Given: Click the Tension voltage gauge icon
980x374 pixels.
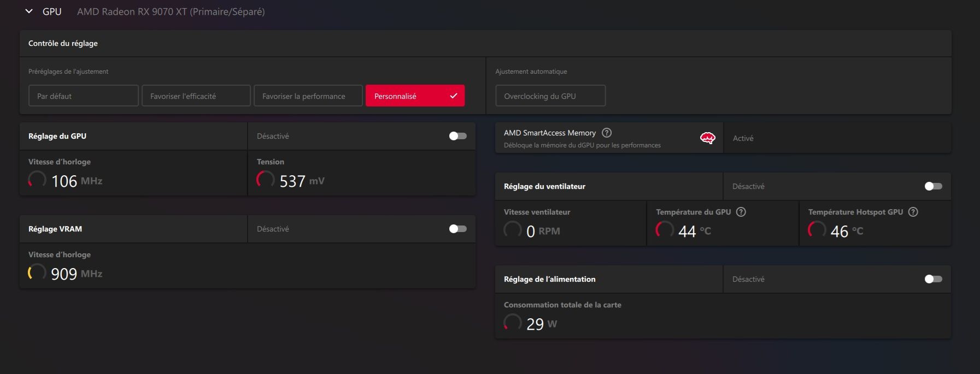Looking at the screenshot, I should [x=266, y=180].
